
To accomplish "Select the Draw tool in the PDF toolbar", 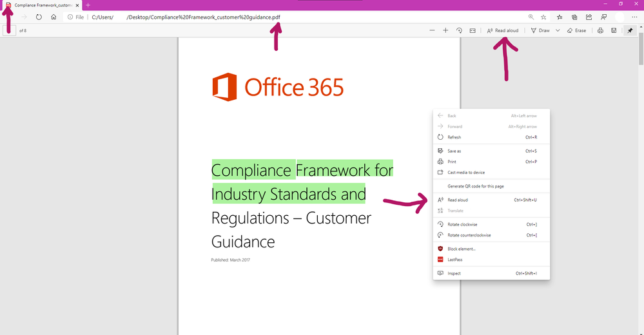I will coord(540,30).
